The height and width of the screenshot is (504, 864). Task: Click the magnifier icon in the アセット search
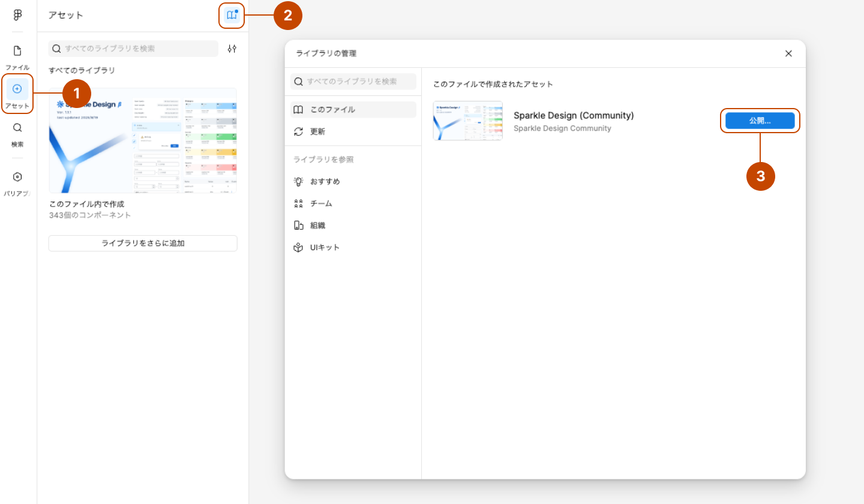pos(57,49)
